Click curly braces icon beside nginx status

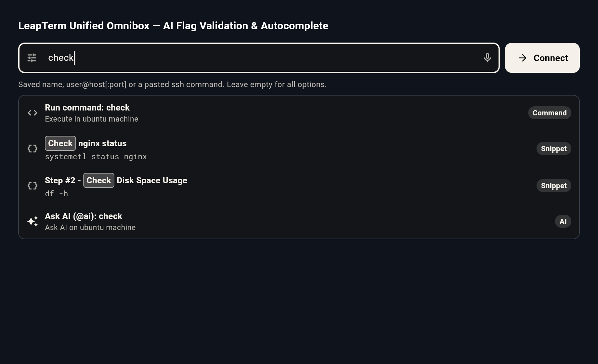tap(32, 149)
